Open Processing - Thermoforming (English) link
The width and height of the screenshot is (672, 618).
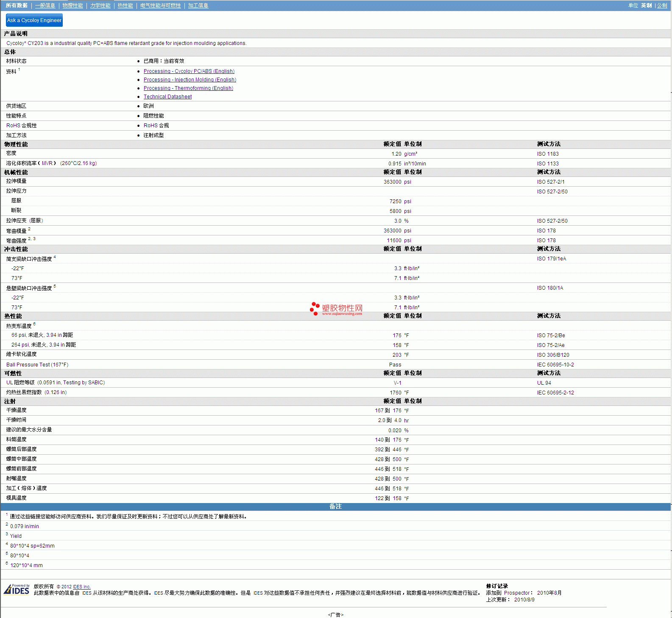[x=188, y=88]
